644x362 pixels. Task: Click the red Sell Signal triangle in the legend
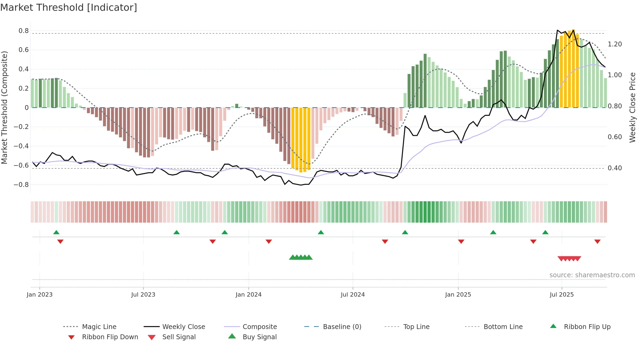click(152, 337)
